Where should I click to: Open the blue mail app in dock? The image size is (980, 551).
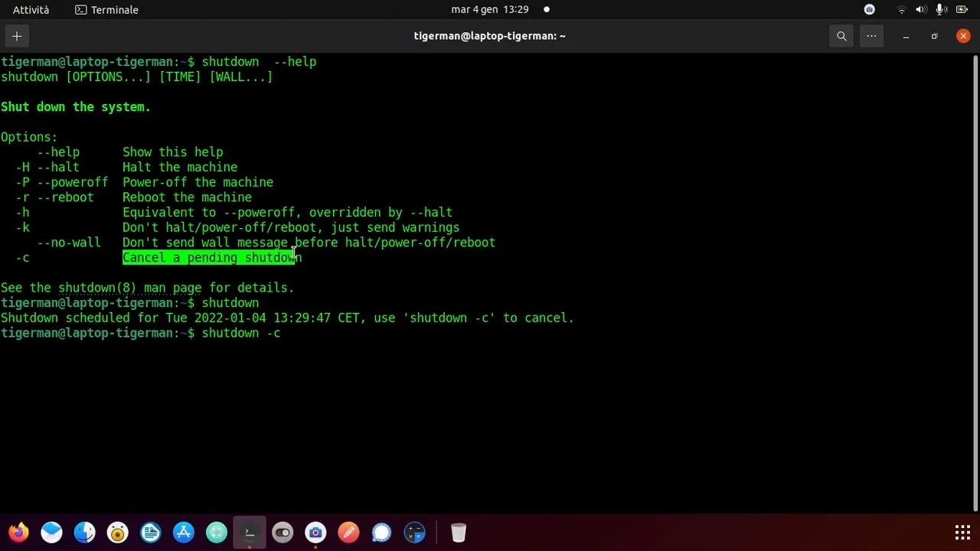51,533
